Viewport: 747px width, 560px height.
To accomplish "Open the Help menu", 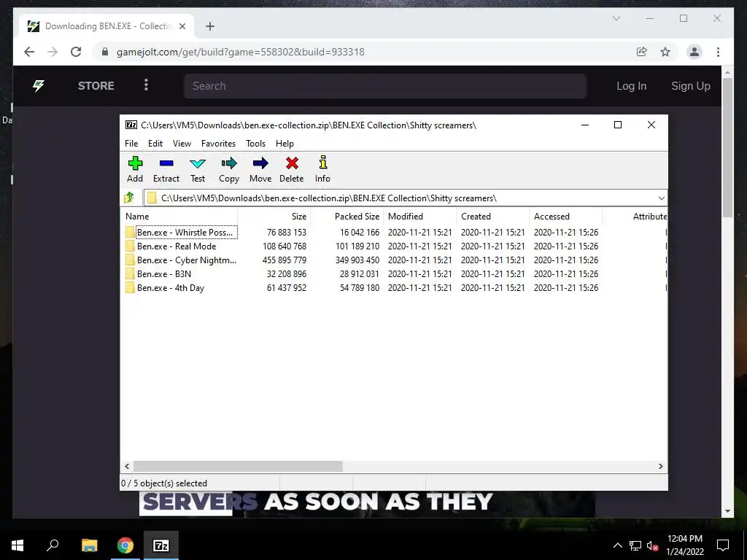I will [285, 144].
